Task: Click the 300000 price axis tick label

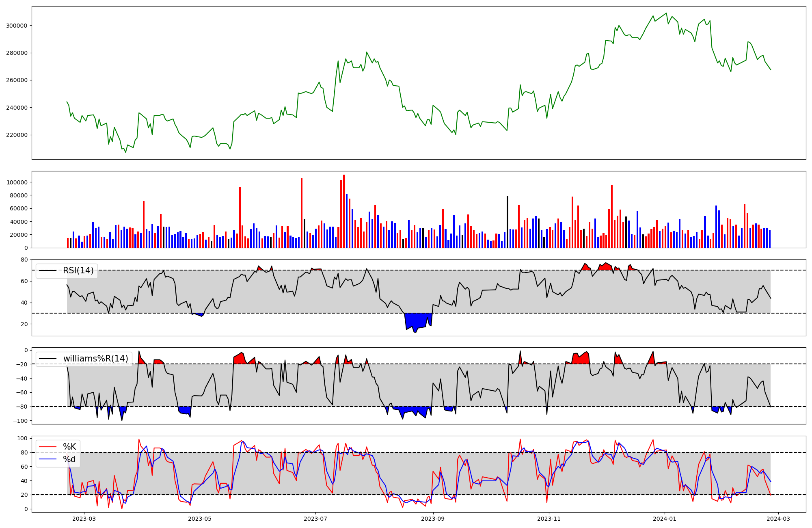Action: click(x=17, y=26)
